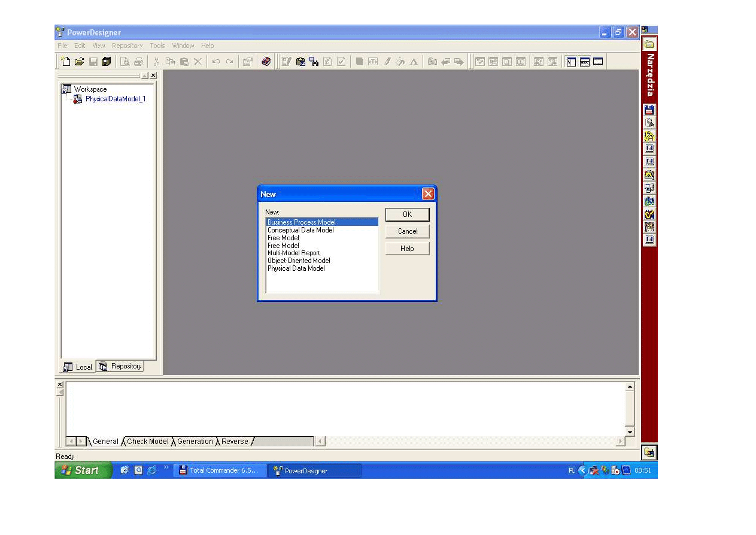This screenshot has width=756, height=535.
Task: Click the New model toolbar icon
Action: click(x=66, y=62)
